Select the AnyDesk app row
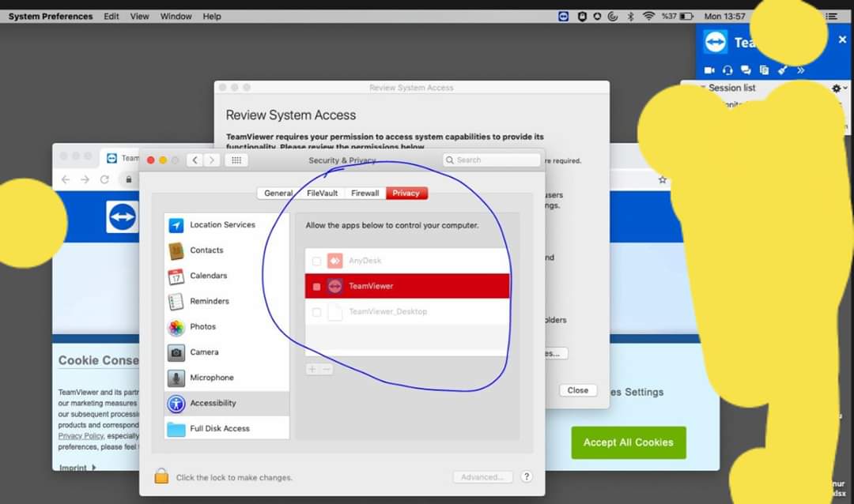The image size is (854, 504). pyautogui.click(x=407, y=261)
